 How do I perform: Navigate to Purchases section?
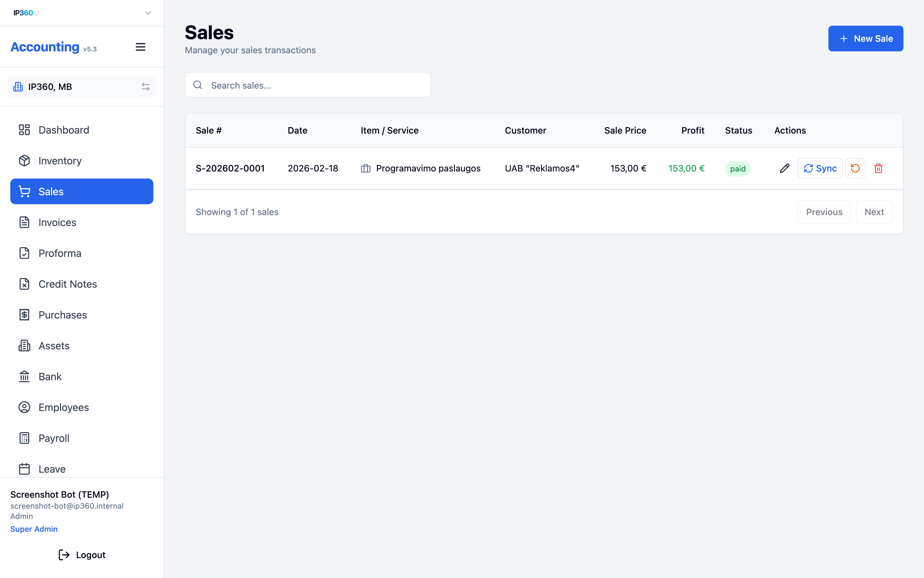click(x=82, y=315)
